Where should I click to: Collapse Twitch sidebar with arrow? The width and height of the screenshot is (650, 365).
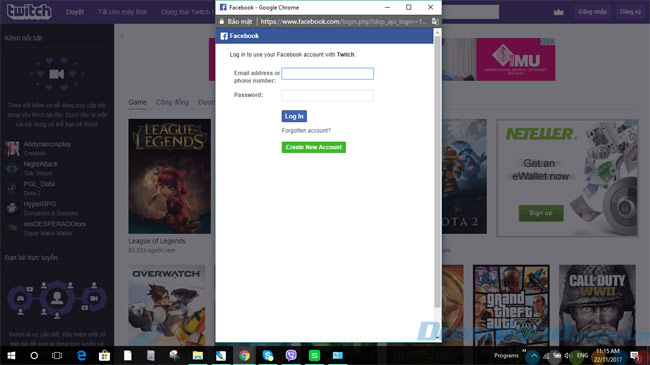[121, 36]
